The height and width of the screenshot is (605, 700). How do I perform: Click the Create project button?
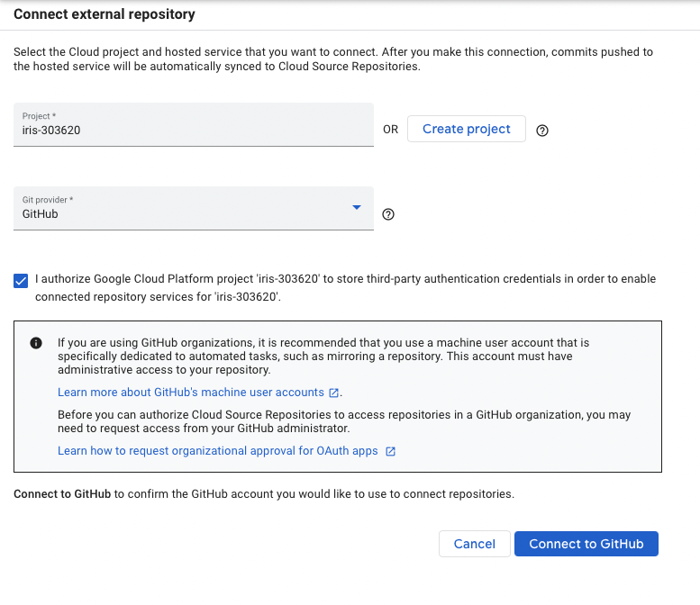point(466,129)
